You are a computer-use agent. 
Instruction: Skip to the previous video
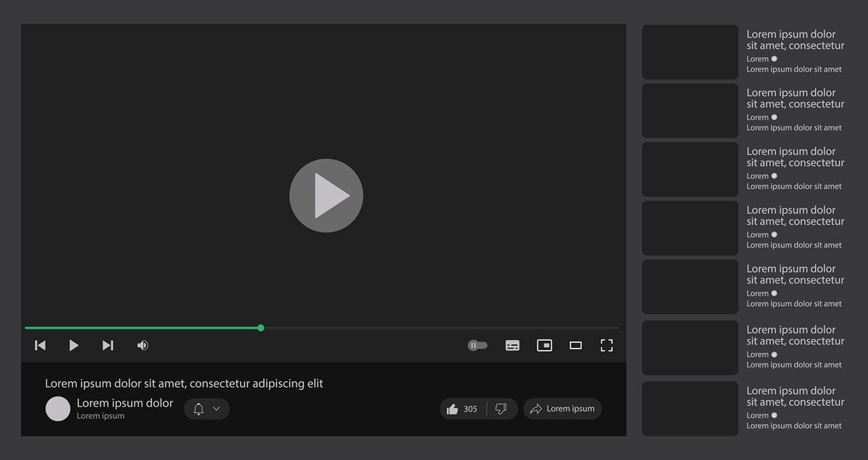[41, 346]
